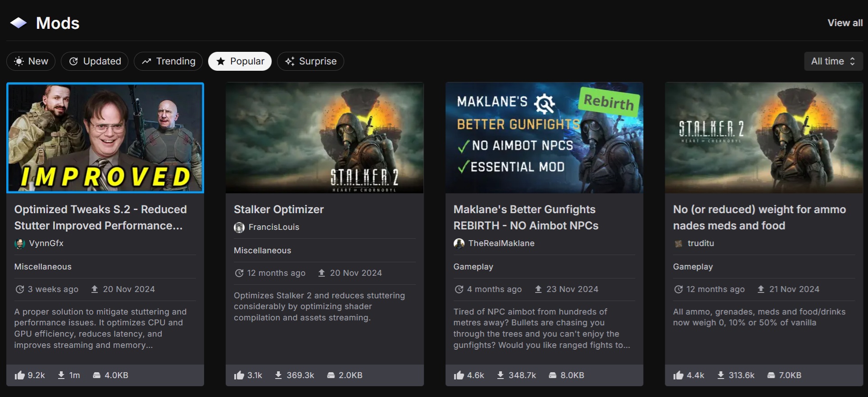This screenshot has width=868, height=397.
Task: Select Gameplay category on truditu's mod card
Action: point(693,267)
